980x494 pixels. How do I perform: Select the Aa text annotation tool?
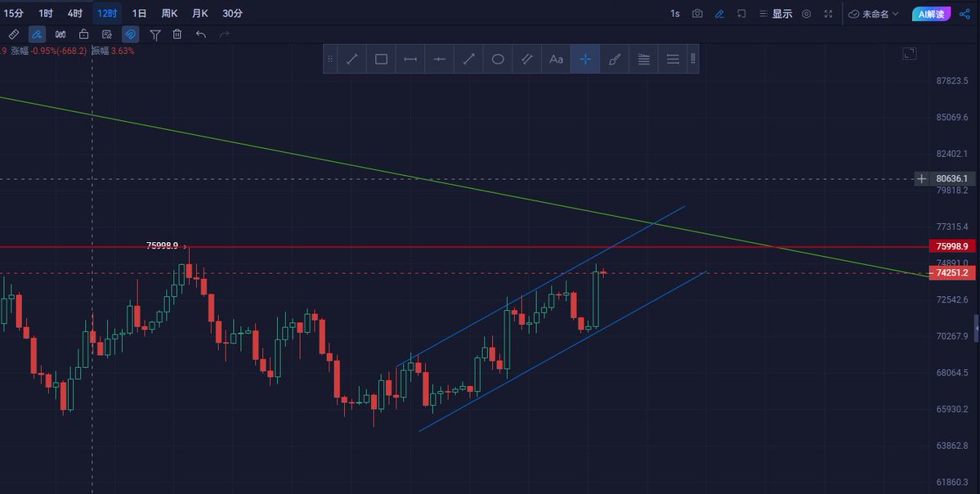click(x=557, y=60)
